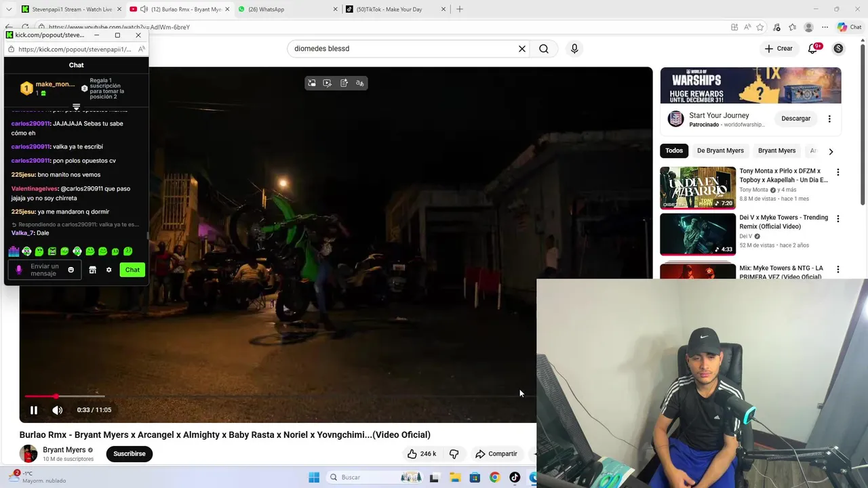Image resolution: width=868 pixels, height=488 pixels.
Task: Open Microsoft Store from the taskbar
Action: point(475,478)
